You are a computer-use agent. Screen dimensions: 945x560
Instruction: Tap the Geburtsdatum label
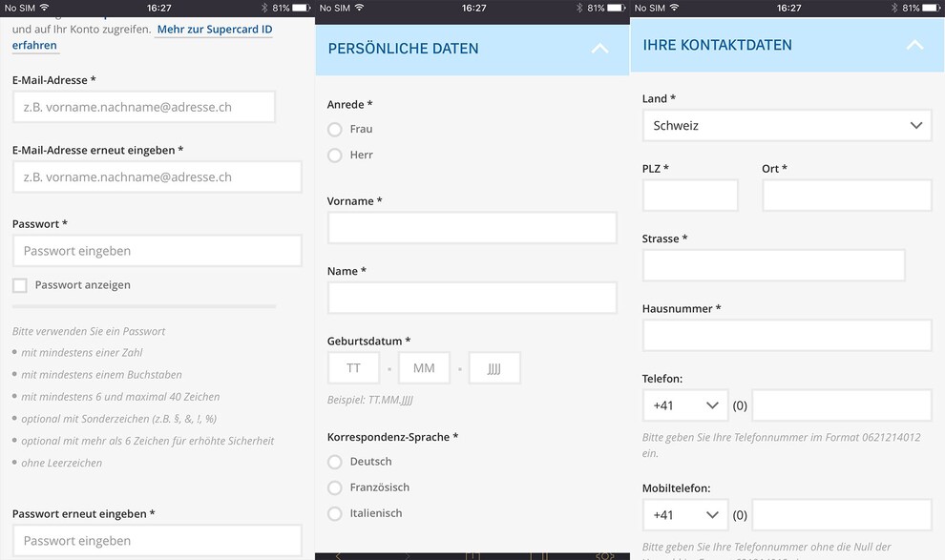(368, 342)
